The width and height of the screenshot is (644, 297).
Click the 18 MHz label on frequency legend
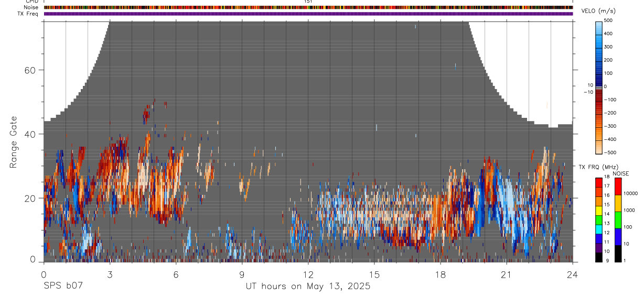pos(607,177)
